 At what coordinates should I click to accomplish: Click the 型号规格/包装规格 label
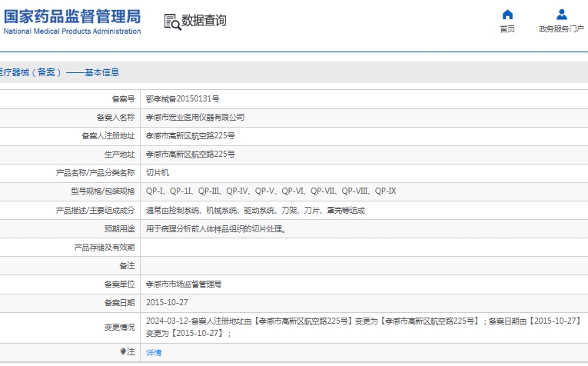click(103, 191)
